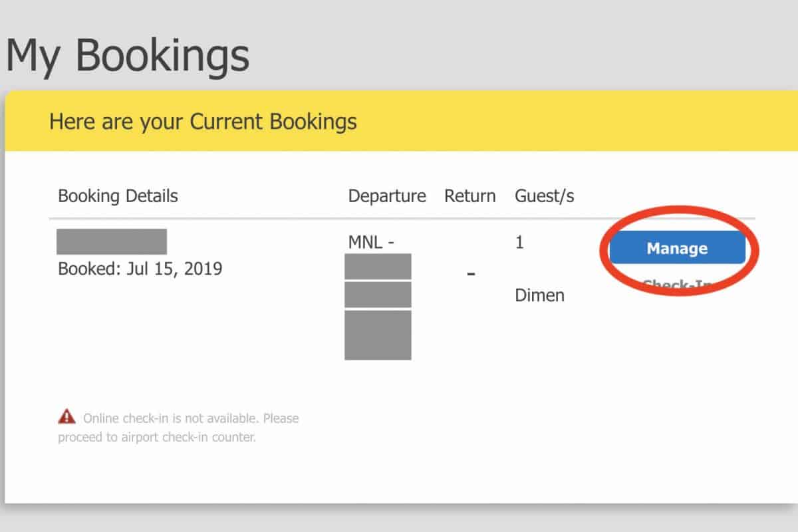Click the red warning triangle icon
This screenshot has height=532, width=798.
tap(66, 417)
